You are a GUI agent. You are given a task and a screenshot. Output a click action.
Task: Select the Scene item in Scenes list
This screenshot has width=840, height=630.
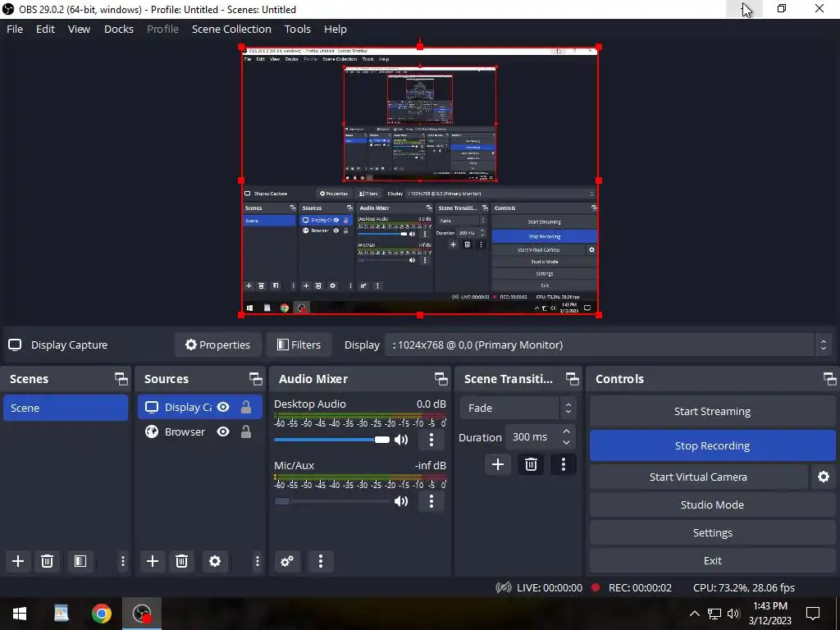pos(66,408)
